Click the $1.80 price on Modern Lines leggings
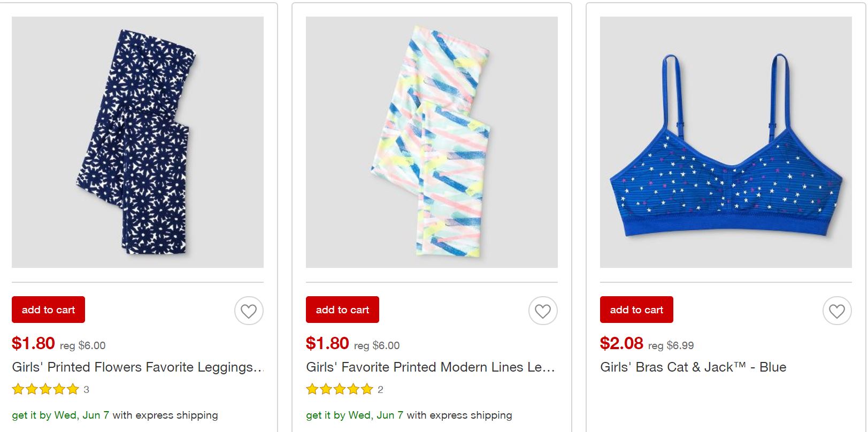The width and height of the screenshot is (868, 432). point(327,343)
